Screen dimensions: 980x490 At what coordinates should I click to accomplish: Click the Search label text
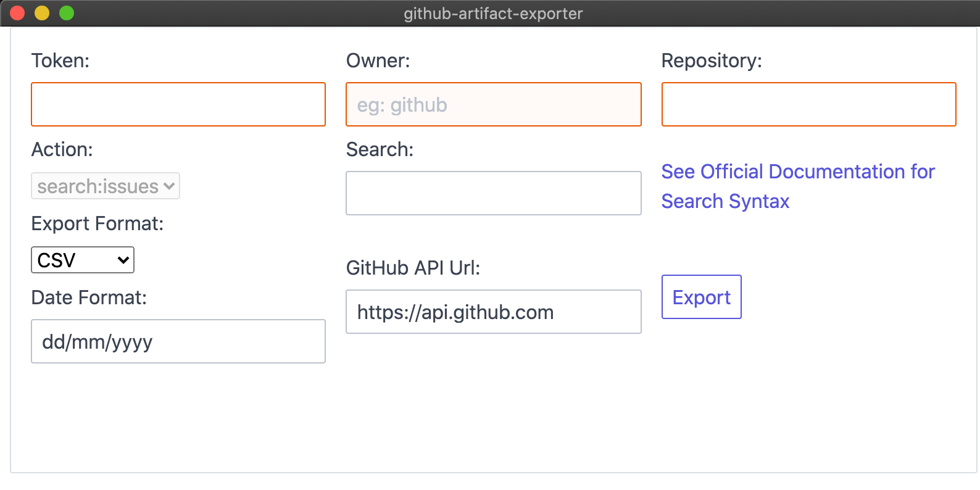379,149
